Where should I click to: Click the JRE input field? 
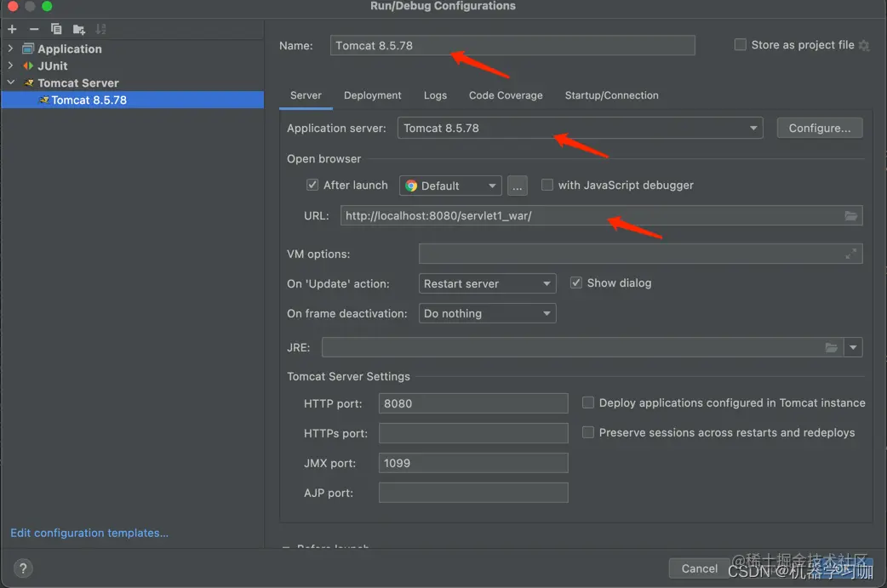pyautogui.click(x=582, y=347)
